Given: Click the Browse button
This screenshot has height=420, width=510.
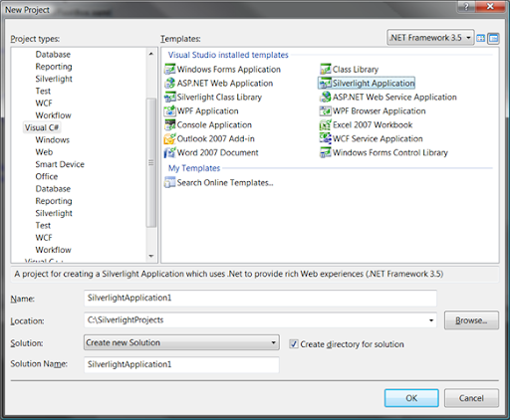Looking at the screenshot, I should 471,320.
